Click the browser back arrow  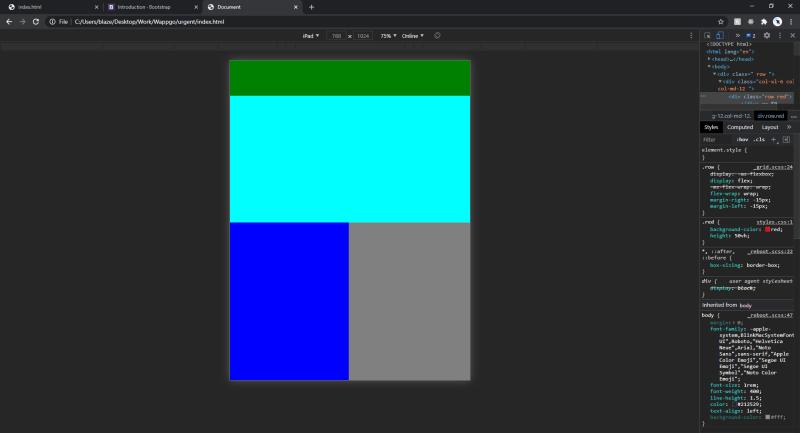click(x=8, y=21)
